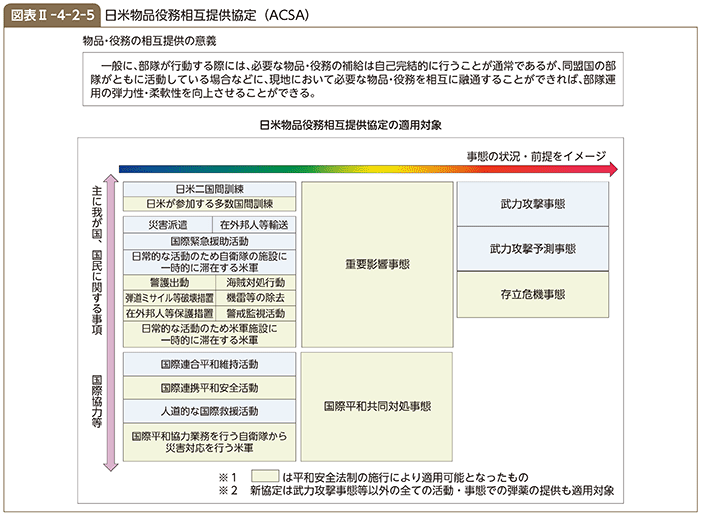The height and width of the screenshot is (516, 701).
Task: Select the 日米二国間訓練 cell
Action: [209, 189]
